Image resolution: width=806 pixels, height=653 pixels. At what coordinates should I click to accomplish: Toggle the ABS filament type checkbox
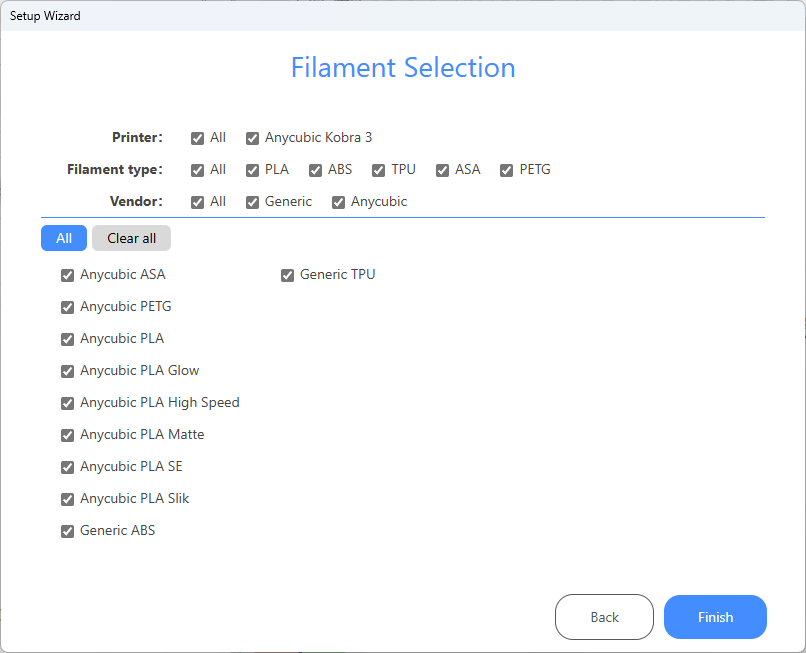click(316, 170)
